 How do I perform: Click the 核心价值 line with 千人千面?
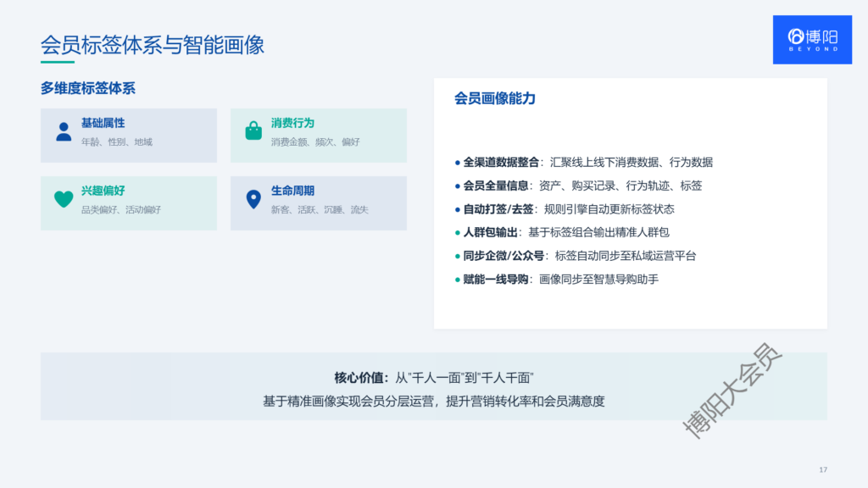[x=433, y=378]
